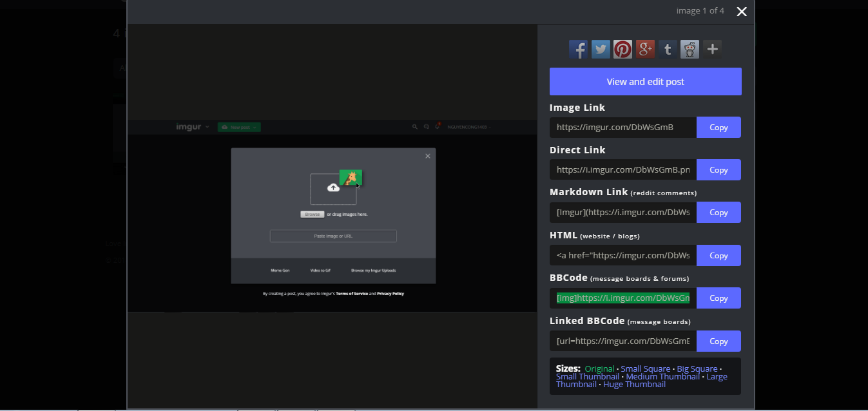Copy the BBCode
868x411 pixels.
[x=719, y=298]
